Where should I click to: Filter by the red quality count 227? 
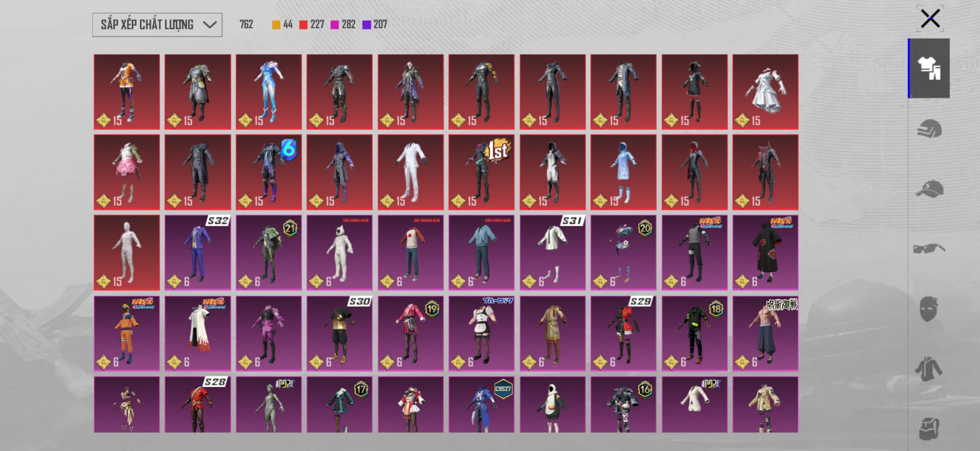click(312, 25)
